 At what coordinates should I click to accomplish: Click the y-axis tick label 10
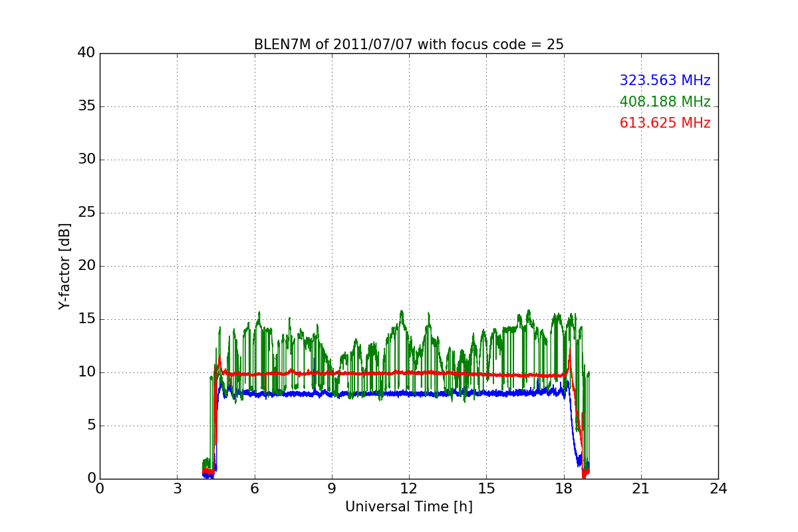click(x=86, y=372)
